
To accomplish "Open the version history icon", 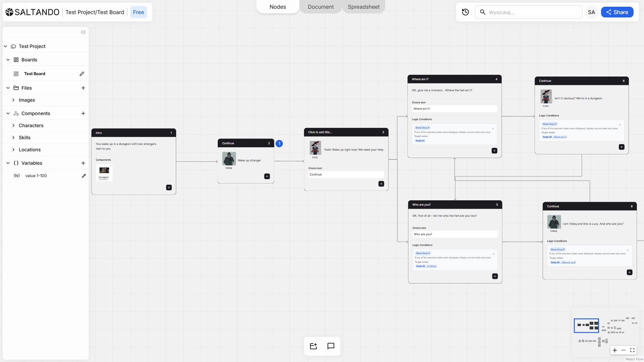I will (465, 12).
